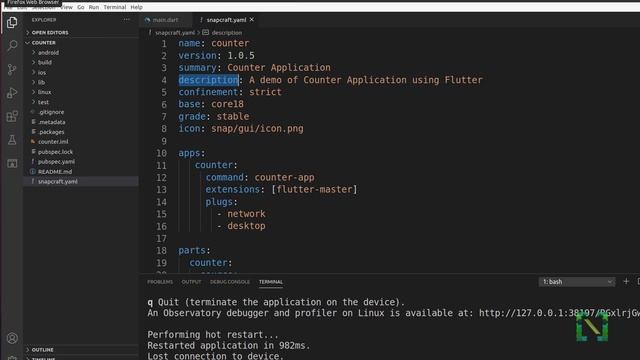Click the desktop plug entry
Image resolution: width=640 pixels, height=360 pixels.
tap(246, 226)
